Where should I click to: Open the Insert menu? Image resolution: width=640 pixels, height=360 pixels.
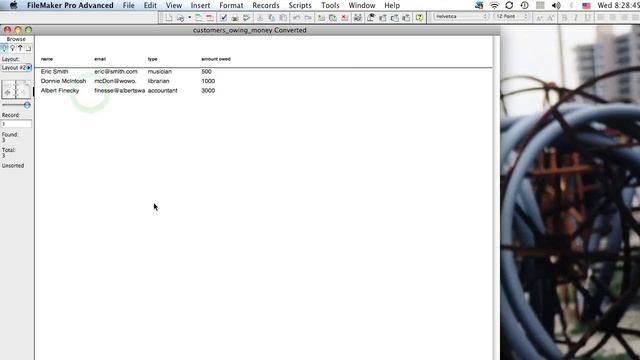200,5
